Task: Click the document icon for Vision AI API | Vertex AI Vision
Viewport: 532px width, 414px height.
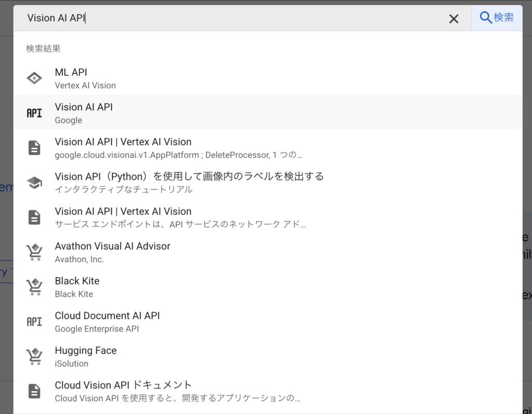Action: tap(34, 147)
